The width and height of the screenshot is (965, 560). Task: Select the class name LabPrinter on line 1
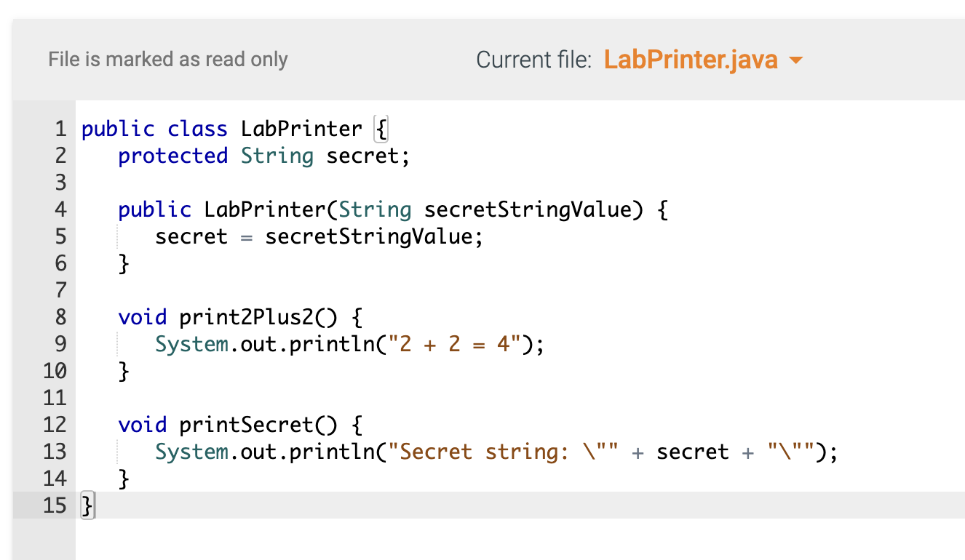click(x=301, y=129)
